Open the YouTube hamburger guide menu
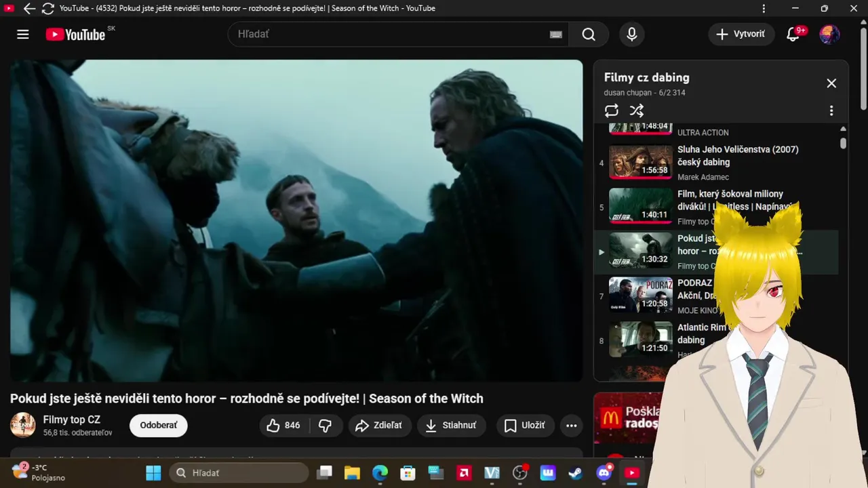868x488 pixels. point(23,35)
